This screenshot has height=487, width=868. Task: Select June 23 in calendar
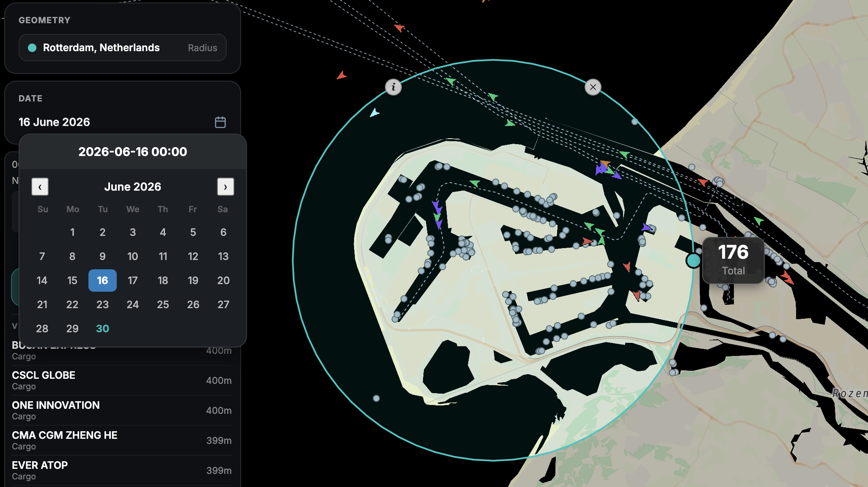coord(102,304)
